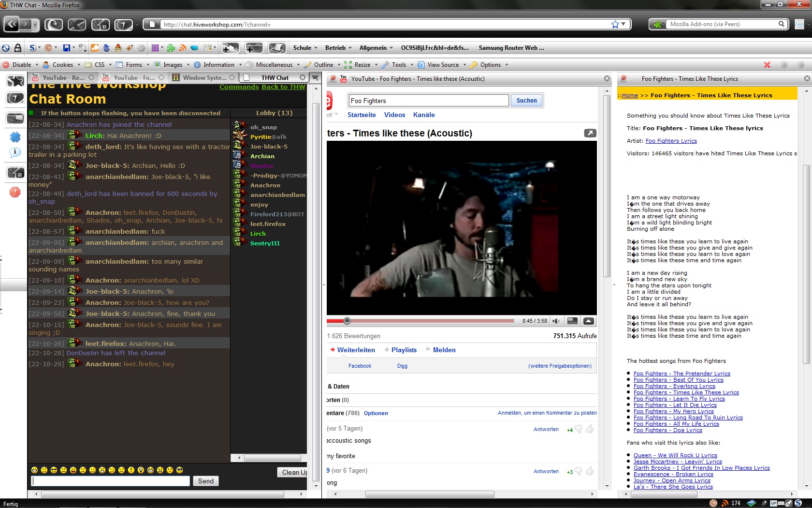This screenshot has height=508, width=812.
Task: Click the padlock icon in the toolbar
Action: 17,48
